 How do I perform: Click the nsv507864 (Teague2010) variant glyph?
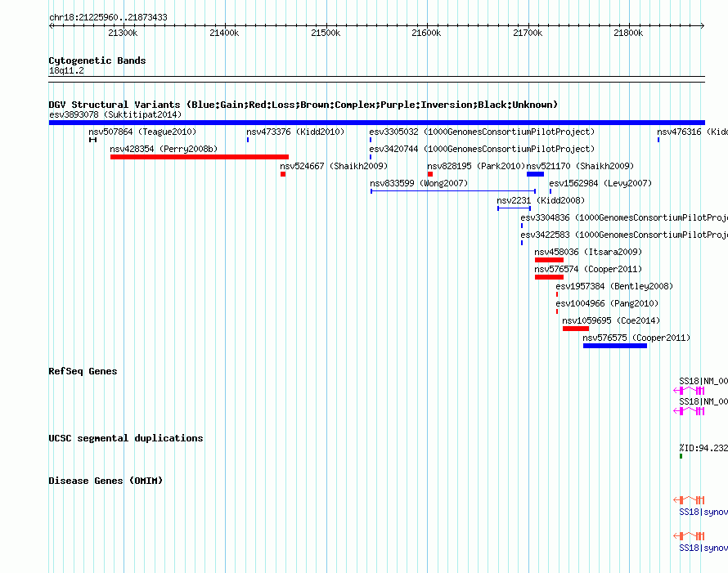coord(93,140)
